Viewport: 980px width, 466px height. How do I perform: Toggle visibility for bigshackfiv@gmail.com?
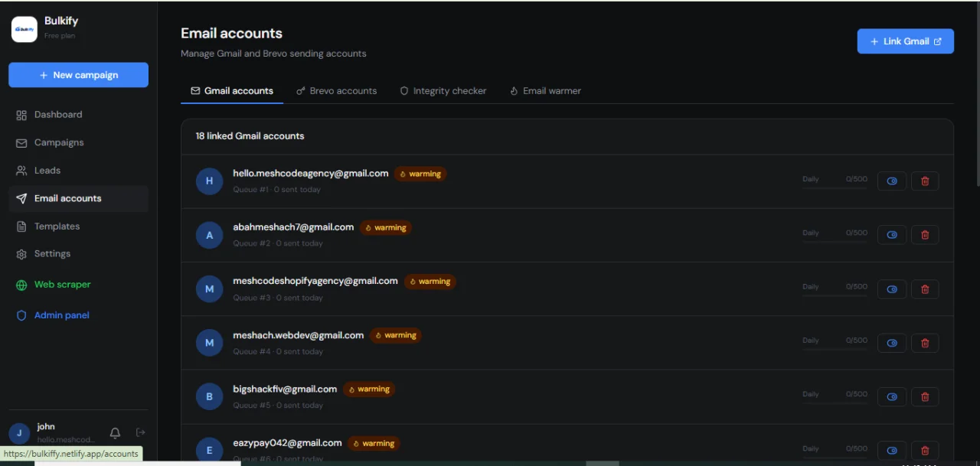click(892, 396)
